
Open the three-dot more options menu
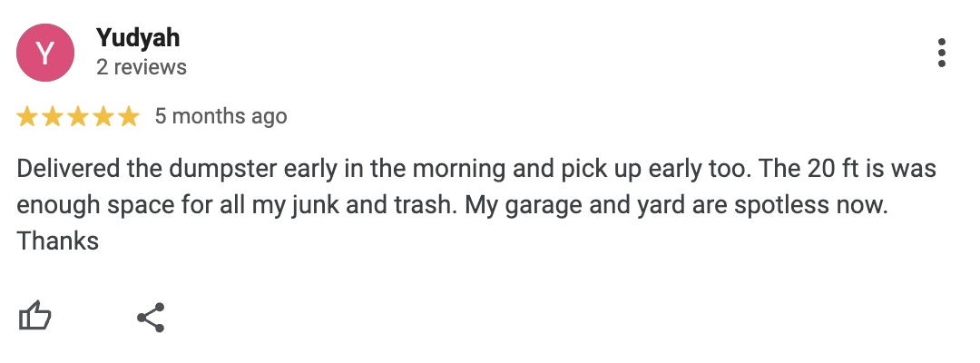[x=942, y=54]
